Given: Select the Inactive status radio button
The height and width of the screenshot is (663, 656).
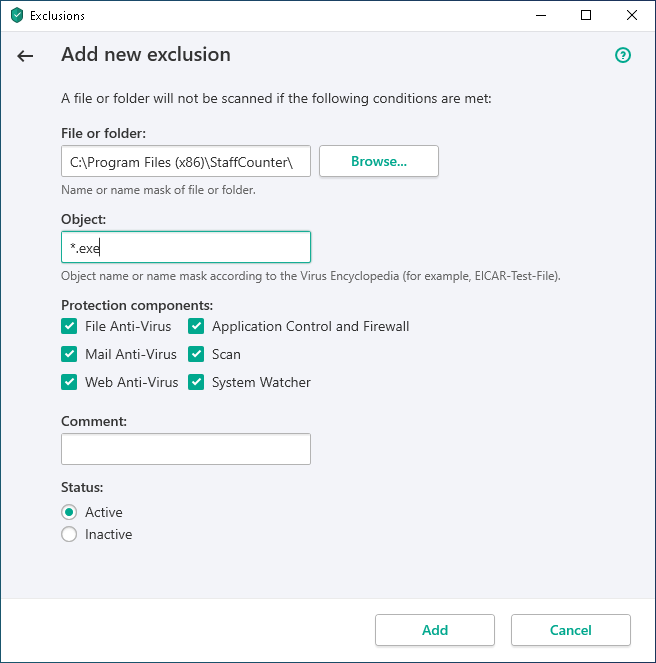Looking at the screenshot, I should point(69,534).
